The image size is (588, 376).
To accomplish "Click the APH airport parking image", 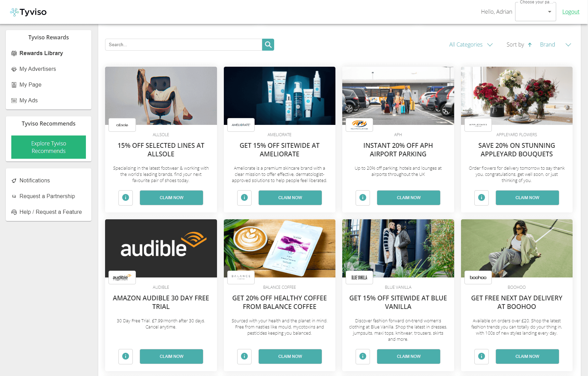I will [x=398, y=96].
